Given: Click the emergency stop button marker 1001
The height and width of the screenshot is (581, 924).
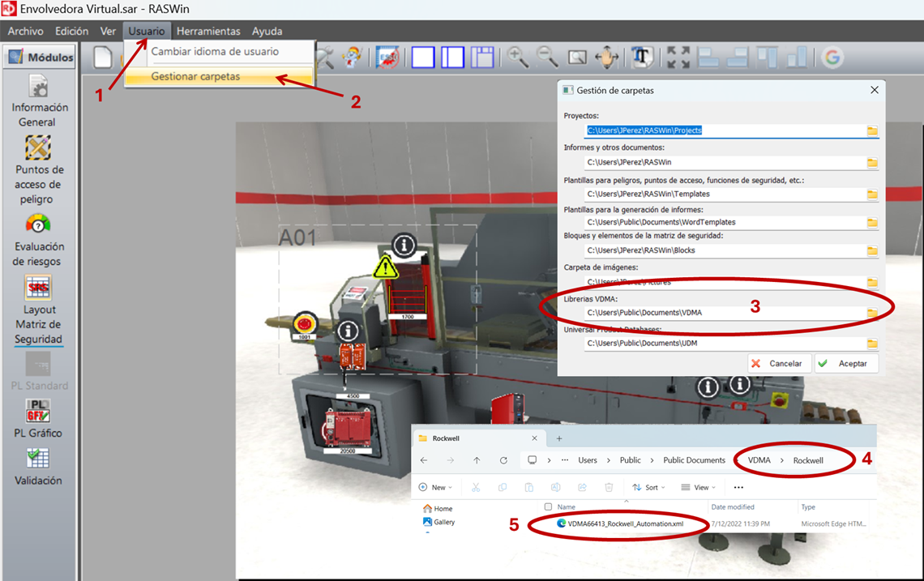Looking at the screenshot, I should tap(304, 325).
